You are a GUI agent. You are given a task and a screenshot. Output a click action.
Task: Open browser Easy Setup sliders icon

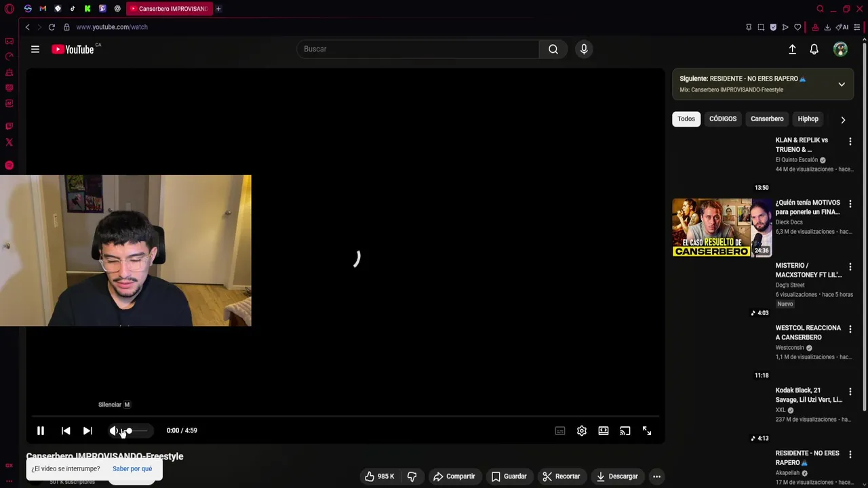tap(857, 27)
